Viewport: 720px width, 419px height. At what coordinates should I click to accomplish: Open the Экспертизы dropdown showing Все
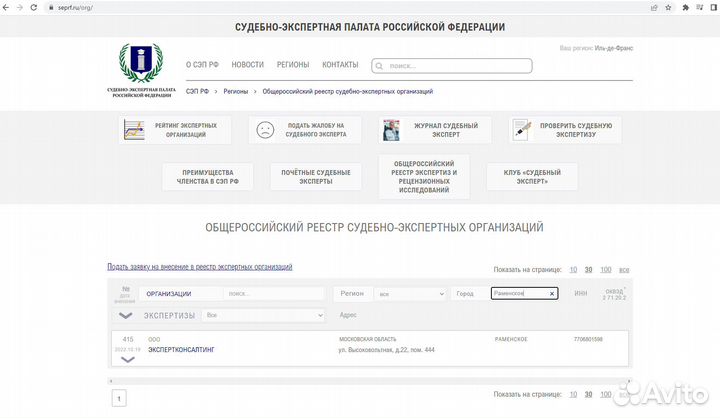(264, 315)
